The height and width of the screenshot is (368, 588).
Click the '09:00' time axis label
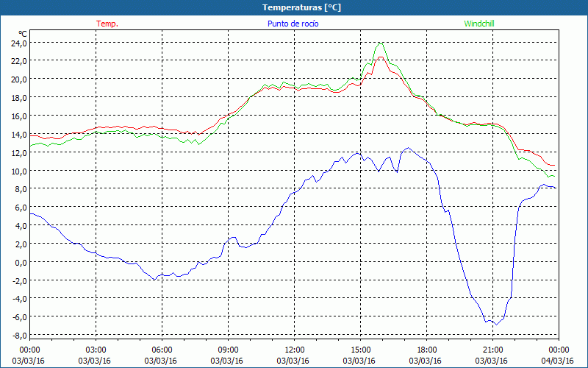pos(229,350)
